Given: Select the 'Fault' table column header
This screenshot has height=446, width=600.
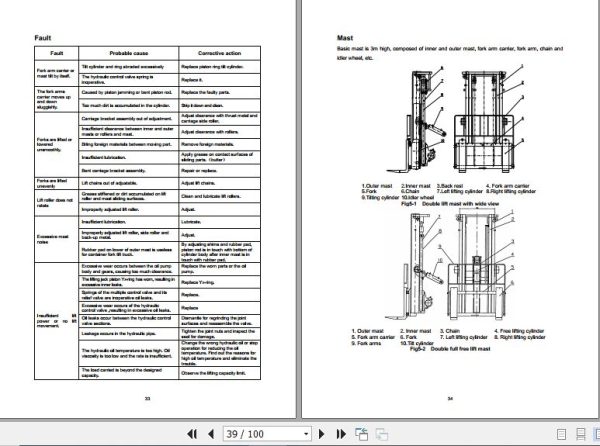Looking at the screenshot, I should point(57,53).
